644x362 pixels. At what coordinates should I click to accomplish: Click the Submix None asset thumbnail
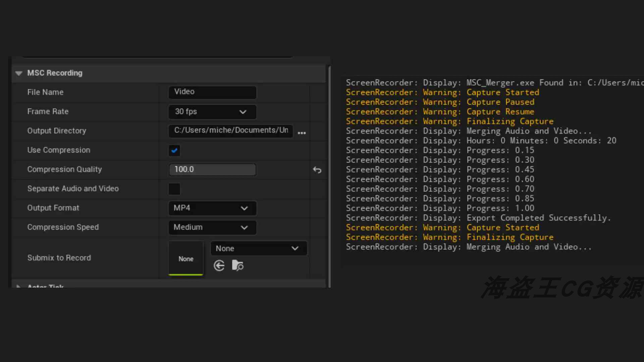tap(186, 258)
